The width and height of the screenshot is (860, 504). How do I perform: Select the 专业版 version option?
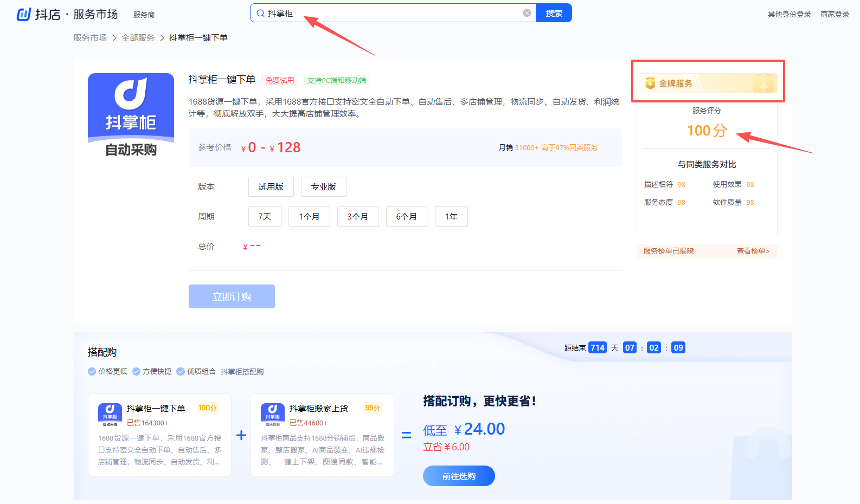point(324,186)
